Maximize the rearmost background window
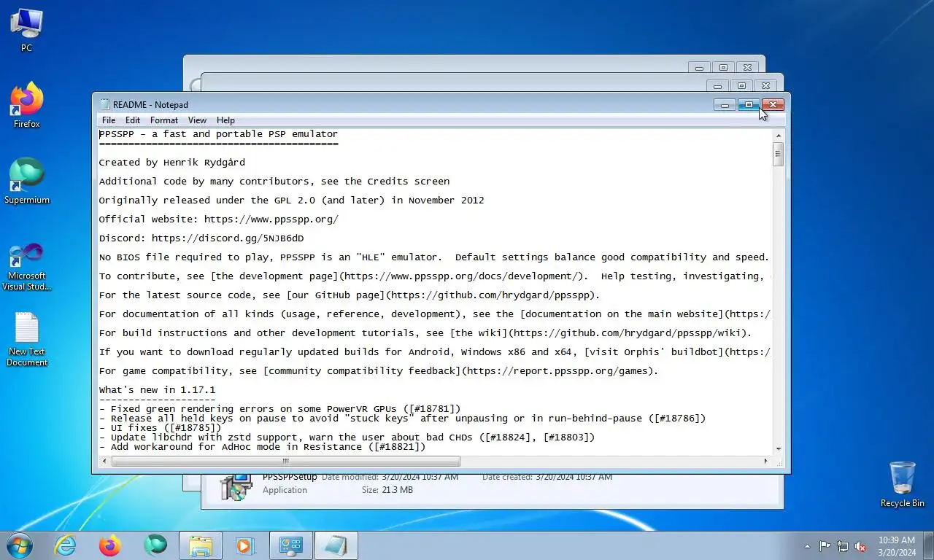 click(x=723, y=68)
